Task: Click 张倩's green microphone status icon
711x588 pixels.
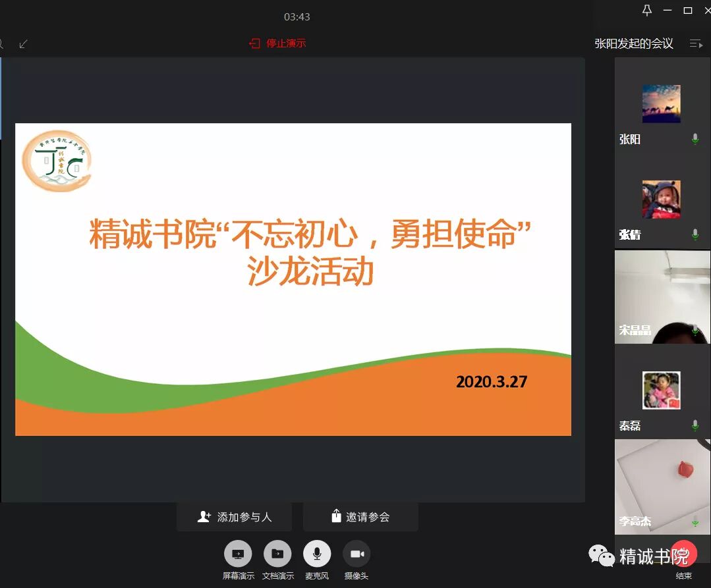Action: (695, 235)
